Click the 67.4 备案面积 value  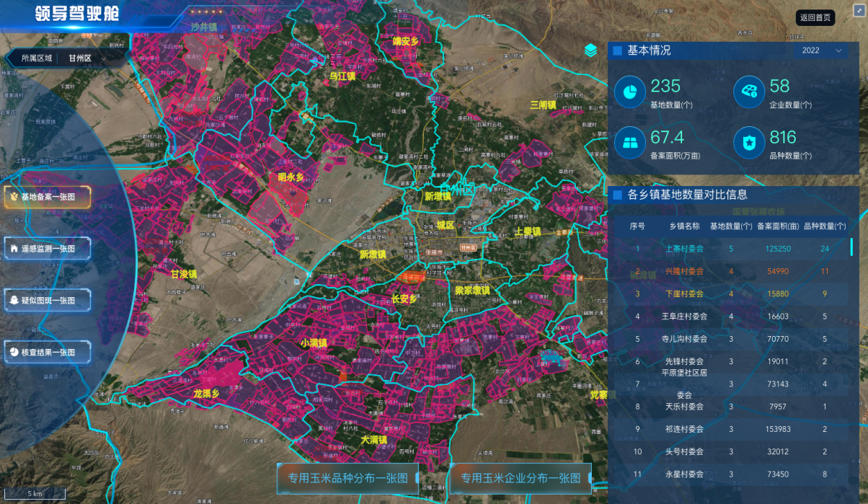[667, 137]
